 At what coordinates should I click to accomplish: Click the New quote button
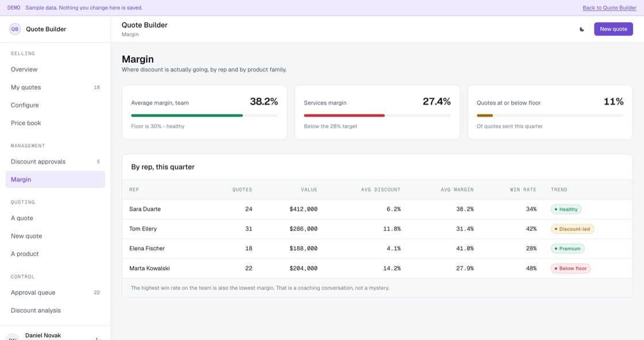coord(613,29)
